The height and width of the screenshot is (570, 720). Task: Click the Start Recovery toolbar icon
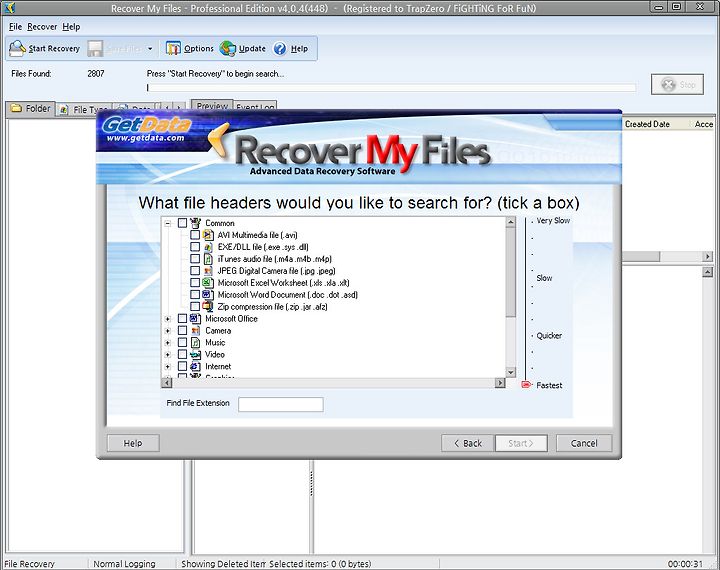(17, 48)
